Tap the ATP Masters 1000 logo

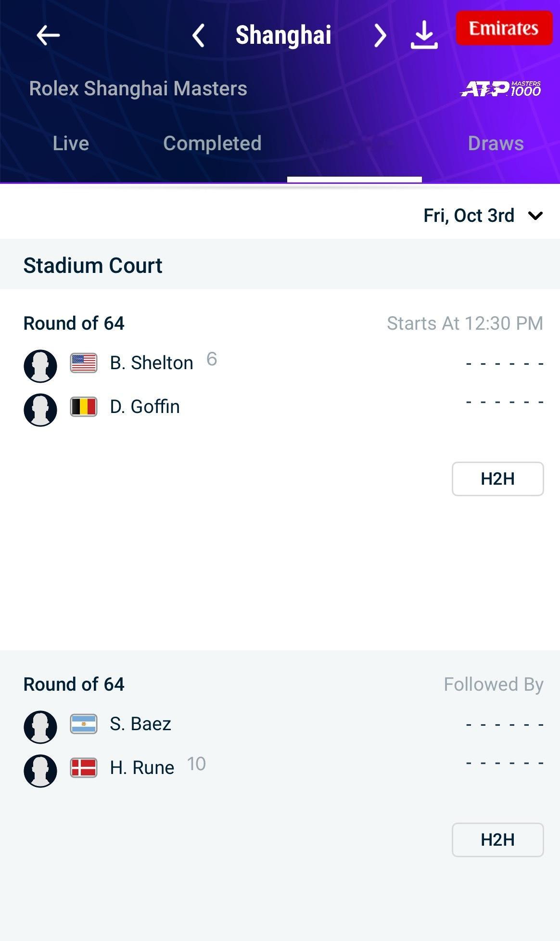500,89
